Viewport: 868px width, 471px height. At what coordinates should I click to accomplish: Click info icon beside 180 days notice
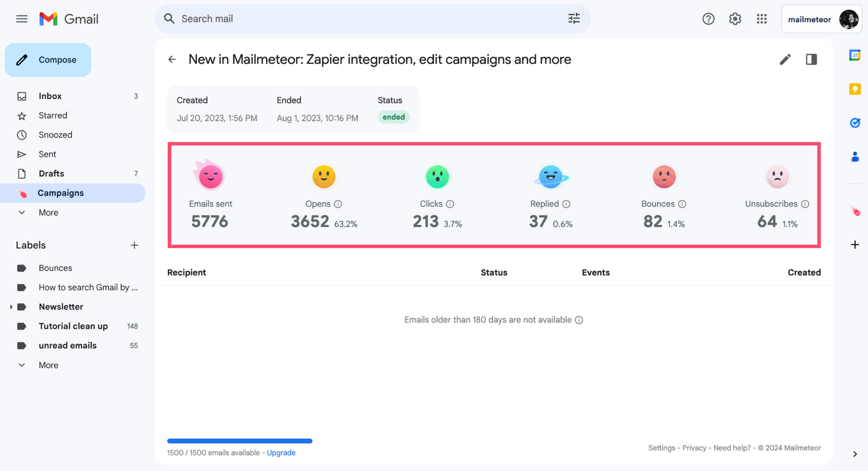(x=579, y=320)
